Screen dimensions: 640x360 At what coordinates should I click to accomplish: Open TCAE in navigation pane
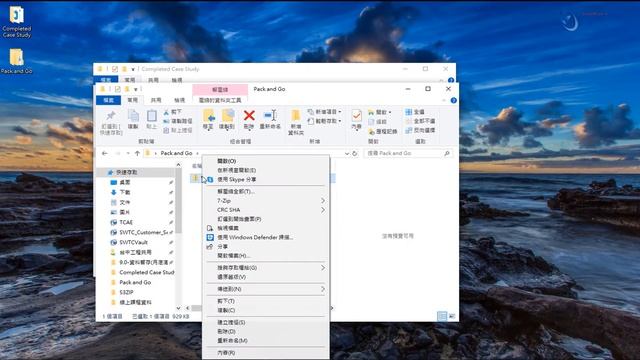[126, 222]
